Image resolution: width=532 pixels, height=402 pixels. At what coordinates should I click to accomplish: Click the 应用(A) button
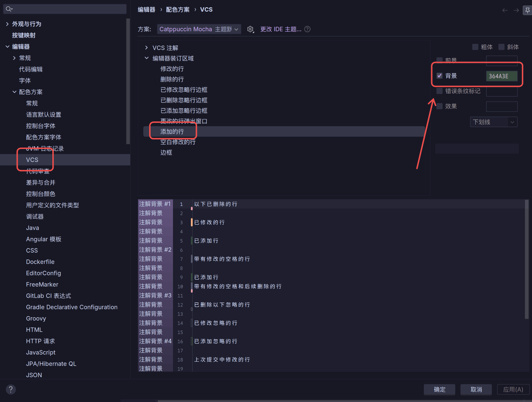[x=513, y=390]
